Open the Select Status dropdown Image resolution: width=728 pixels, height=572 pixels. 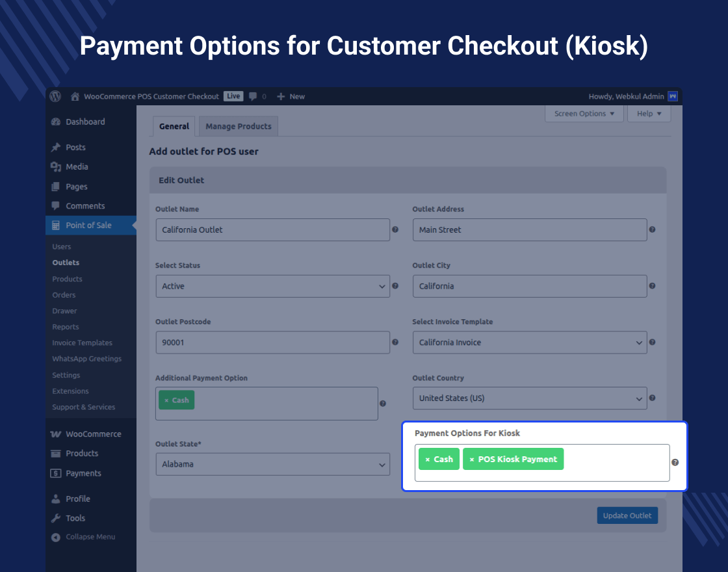pos(272,286)
